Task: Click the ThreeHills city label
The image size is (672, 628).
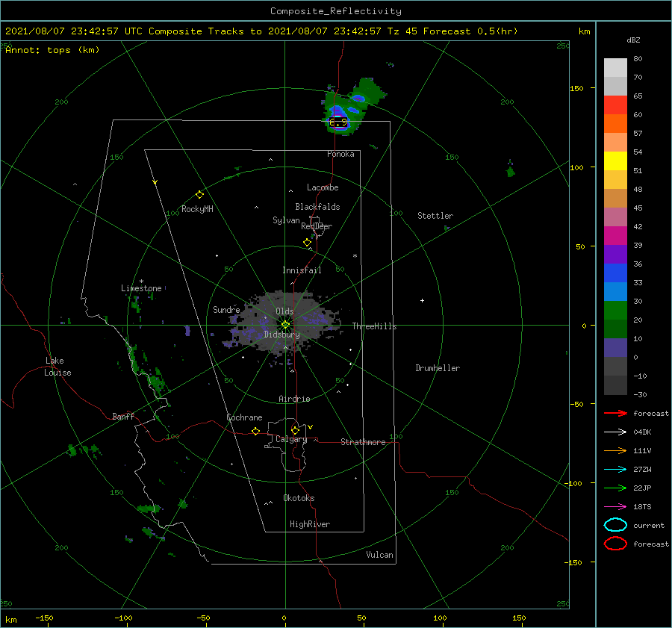Action: click(x=374, y=326)
